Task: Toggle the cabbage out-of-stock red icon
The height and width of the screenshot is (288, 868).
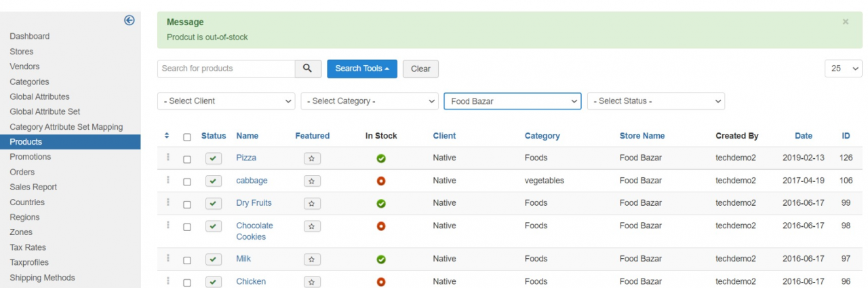Action: (x=381, y=181)
